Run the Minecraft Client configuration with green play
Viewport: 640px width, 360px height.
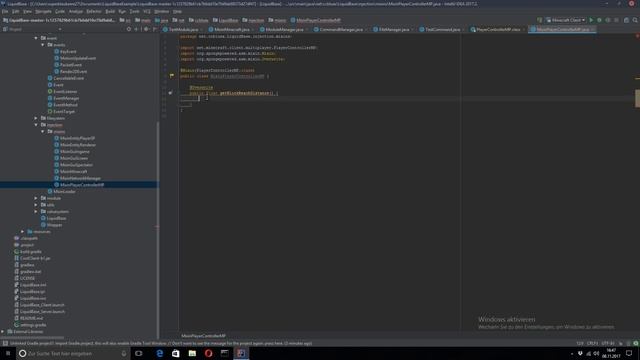tap(591, 20)
